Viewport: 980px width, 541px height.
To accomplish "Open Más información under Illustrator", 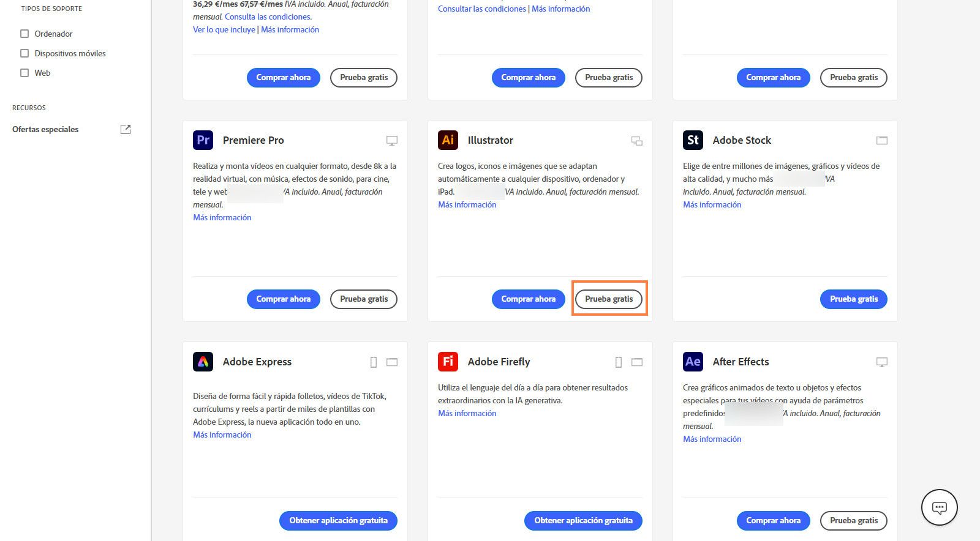I will [x=467, y=204].
